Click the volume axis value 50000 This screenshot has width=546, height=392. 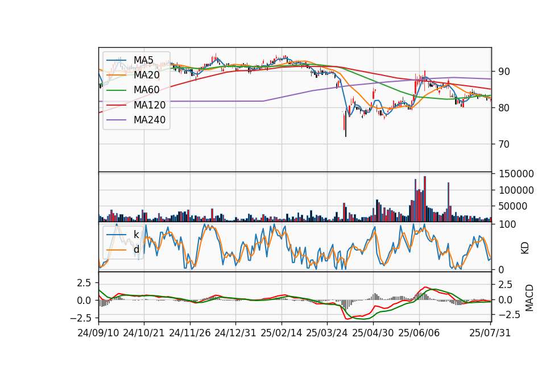(x=513, y=206)
